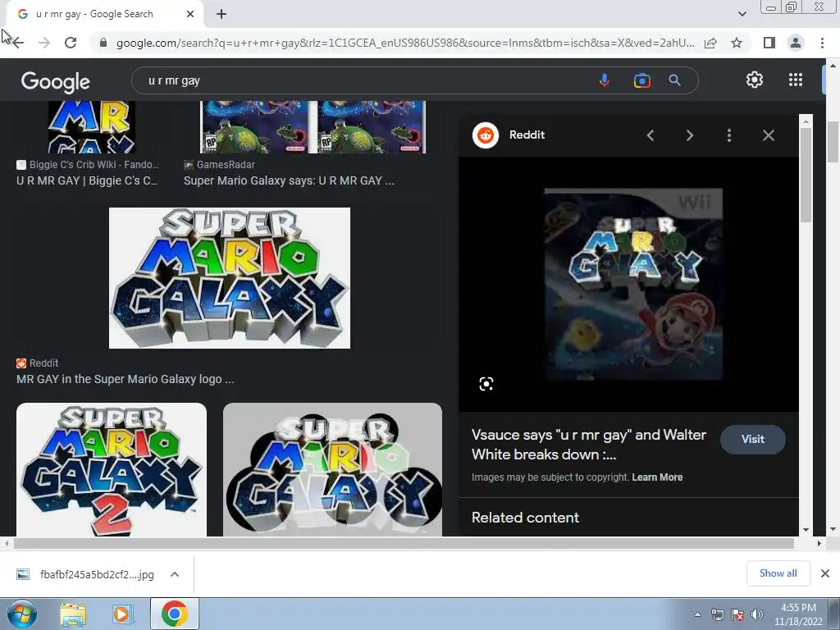Go forward in Chrome's navigation history
Viewport: 840px width, 630px height.
[x=44, y=43]
